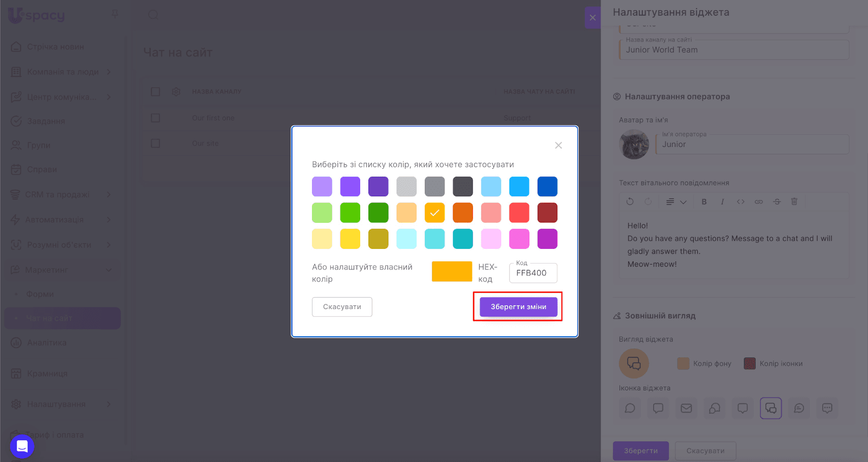Image resolution: width=868 pixels, height=462 pixels.
Task: Apply bold formatting in greeting editor
Action: 704,202
